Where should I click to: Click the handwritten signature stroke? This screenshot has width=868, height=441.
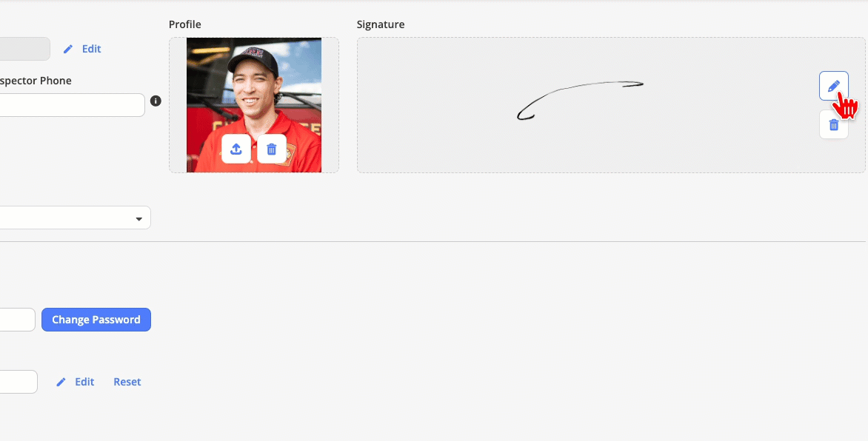(x=580, y=100)
